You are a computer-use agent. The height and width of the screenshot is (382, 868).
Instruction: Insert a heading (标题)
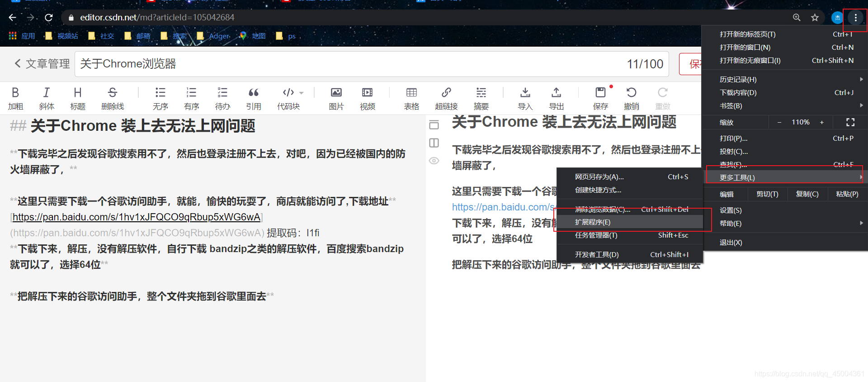(78, 98)
